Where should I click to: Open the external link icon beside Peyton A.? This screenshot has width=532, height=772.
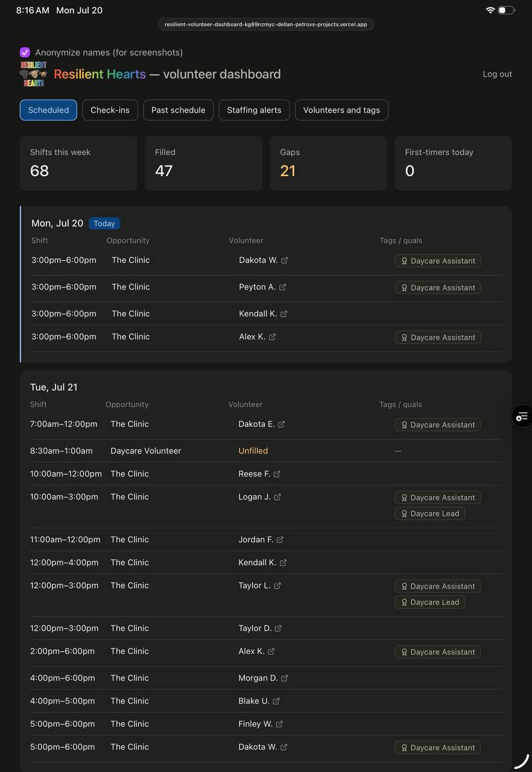(282, 287)
